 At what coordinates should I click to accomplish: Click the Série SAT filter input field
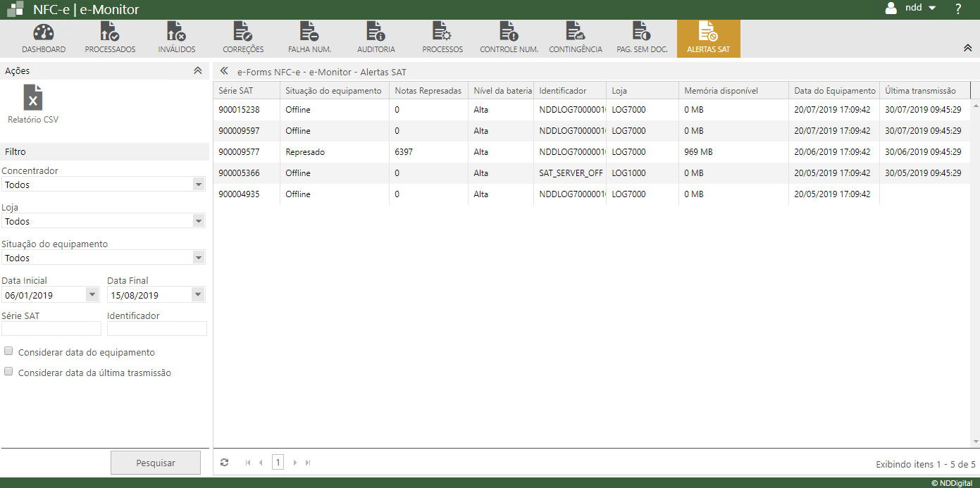[51, 329]
